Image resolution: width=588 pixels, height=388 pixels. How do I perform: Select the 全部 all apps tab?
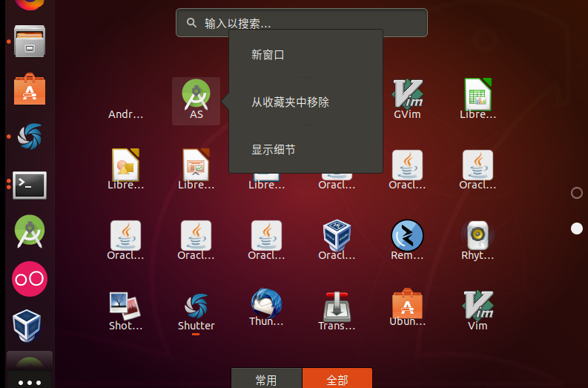(337, 379)
